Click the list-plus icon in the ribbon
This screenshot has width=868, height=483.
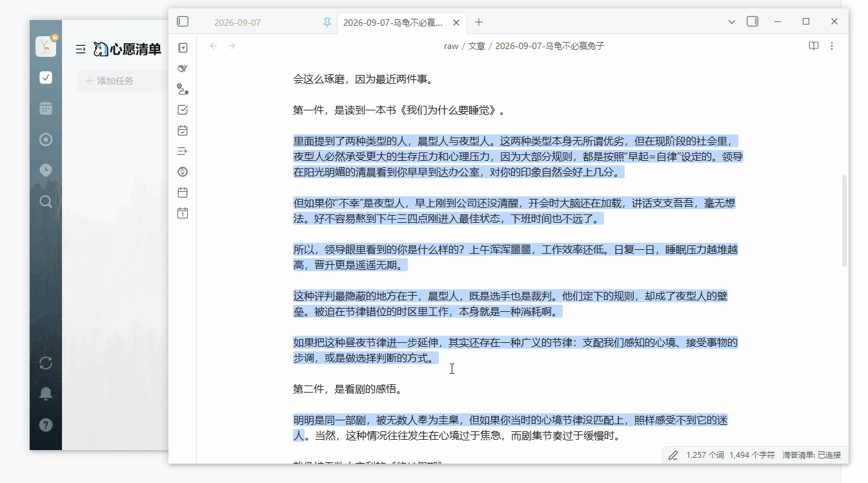[183, 151]
